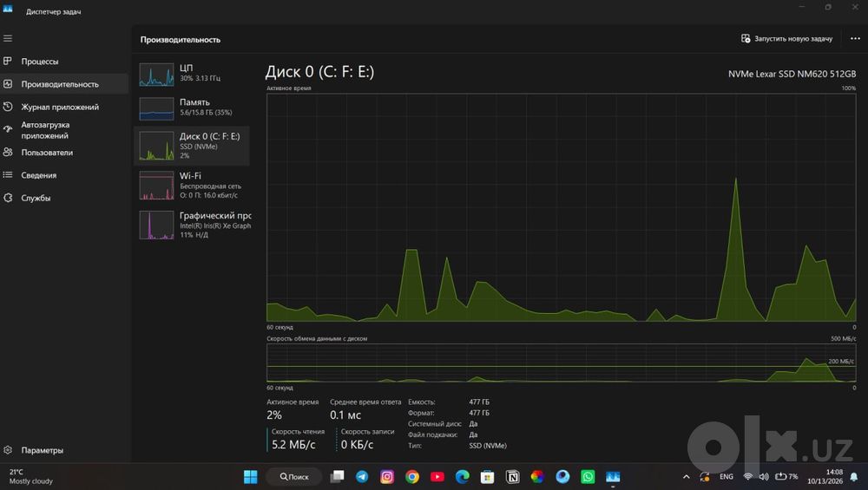Image resolution: width=868 pixels, height=490 pixels.
Task: Select the Графический процессор entry
Action: click(192, 225)
